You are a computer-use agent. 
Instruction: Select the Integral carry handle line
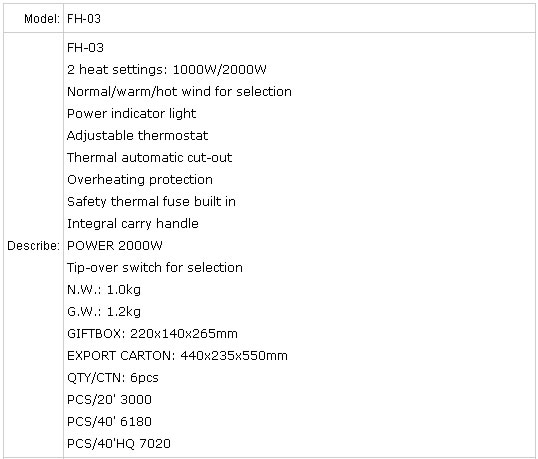point(133,224)
